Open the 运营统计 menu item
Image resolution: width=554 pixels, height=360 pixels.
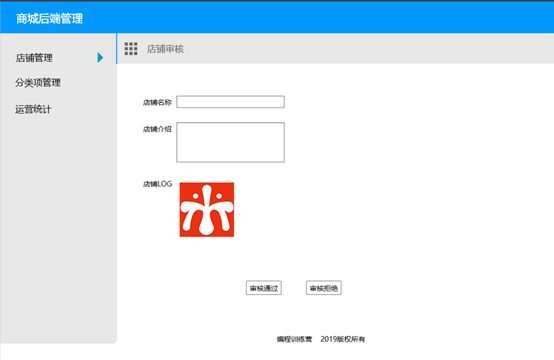tap(33, 109)
